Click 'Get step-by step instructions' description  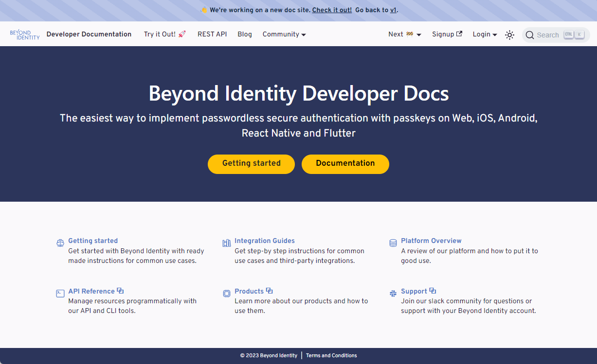pyautogui.click(x=299, y=256)
